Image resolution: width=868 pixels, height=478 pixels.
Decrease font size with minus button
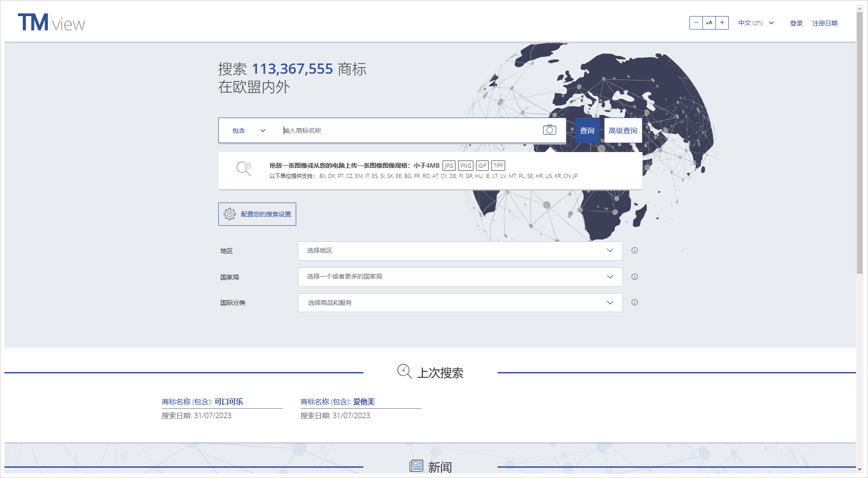[696, 23]
